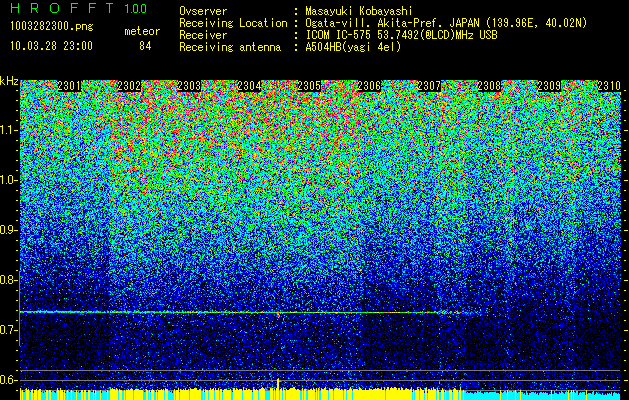Screen dimensions: 629x400
Task: Click the 2310 time marker
Action: (609, 86)
